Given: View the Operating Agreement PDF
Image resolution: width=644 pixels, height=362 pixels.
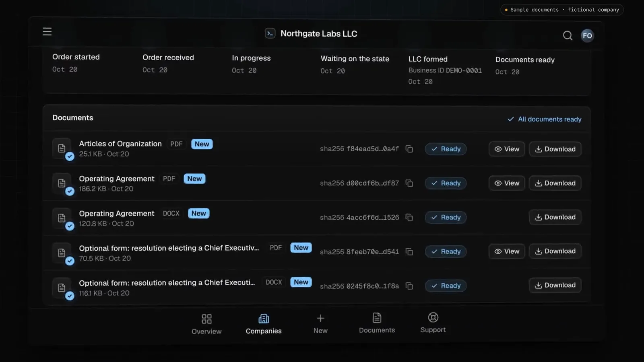Looking at the screenshot, I should (x=507, y=183).
